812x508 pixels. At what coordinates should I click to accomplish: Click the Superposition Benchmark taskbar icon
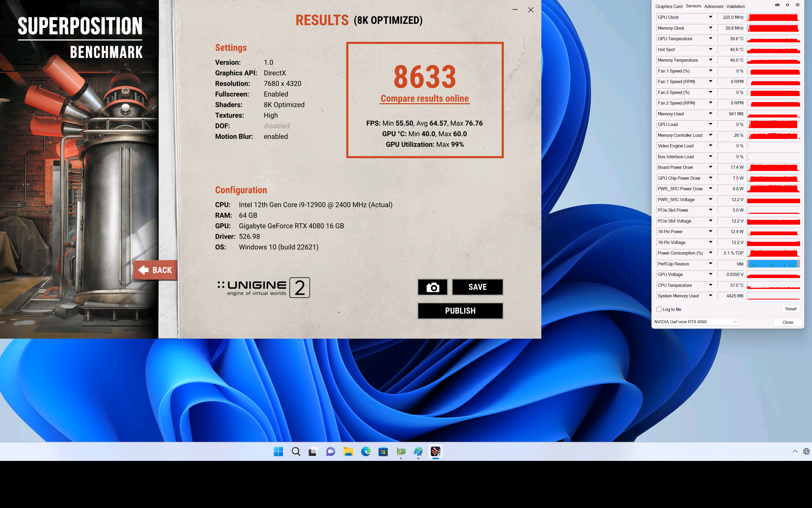(436, 452)
